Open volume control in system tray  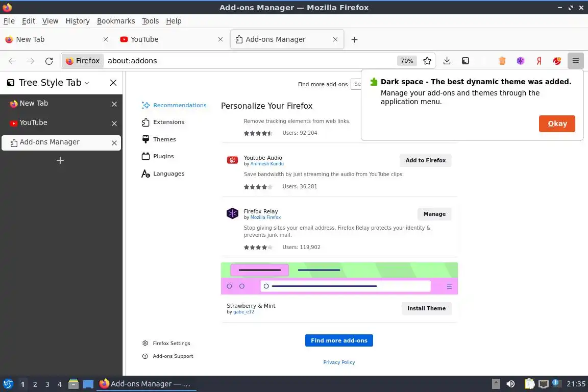tap(511, 384)
